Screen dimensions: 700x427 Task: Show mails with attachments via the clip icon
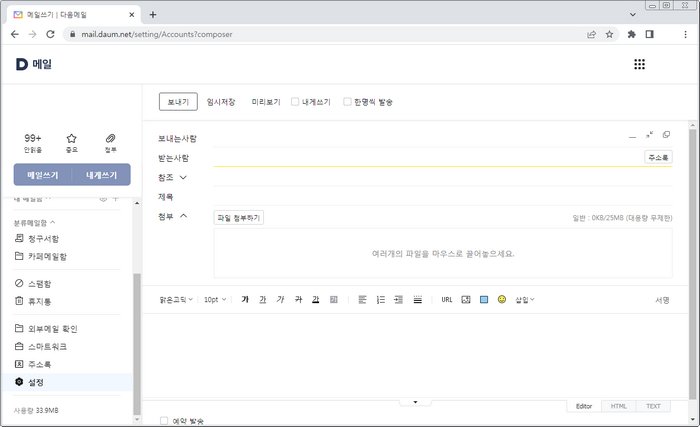(110, 143)
